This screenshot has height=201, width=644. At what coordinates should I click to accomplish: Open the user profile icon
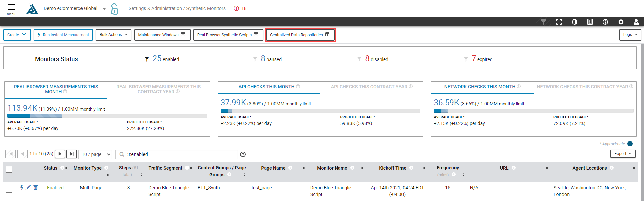pos(636,22)
